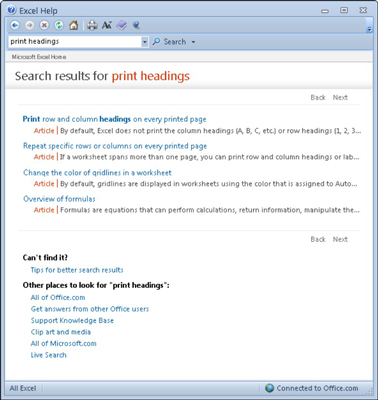Screen dimensions: 378x400
Task: Click the Excel Help question mark title icon
Action: click(12, 10)
